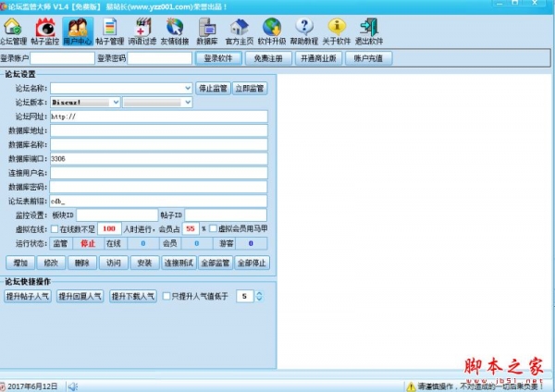Open 帖子管理 document icon

click(x=110, y=31)
